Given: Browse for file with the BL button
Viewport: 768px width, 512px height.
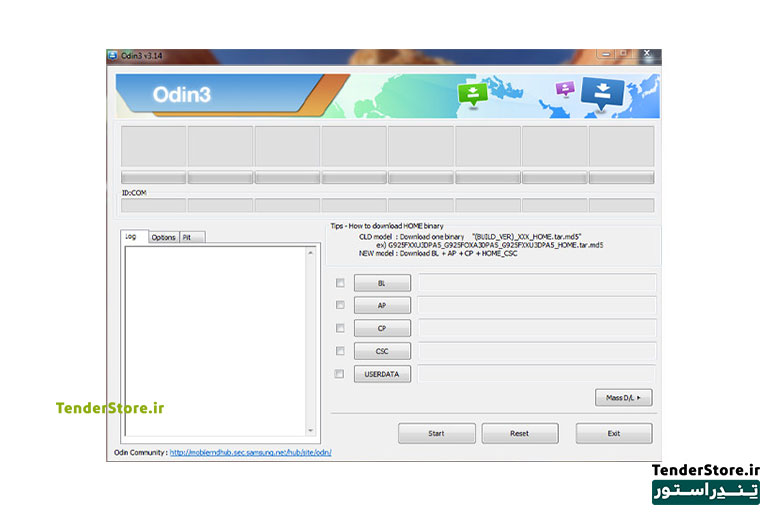Looking at the screenshot, I should click(382, 283).
